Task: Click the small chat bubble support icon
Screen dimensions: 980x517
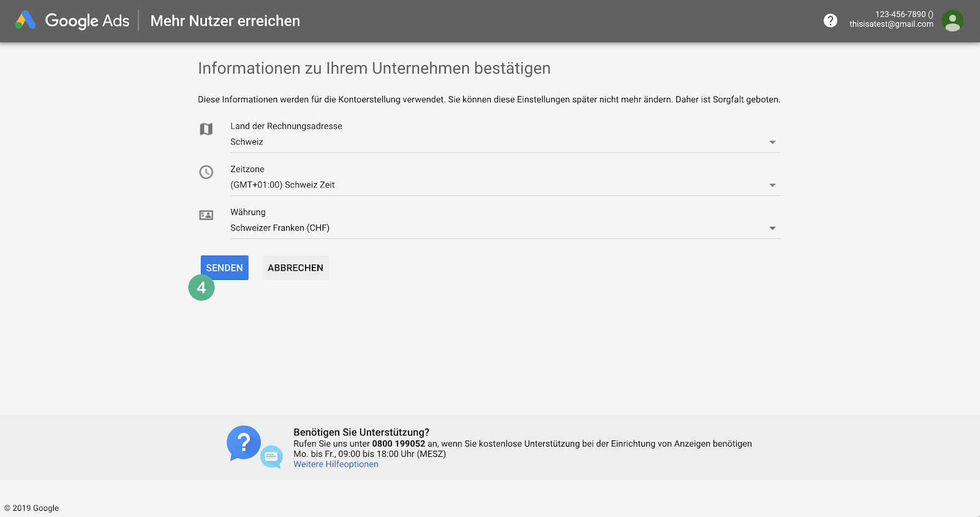Action: click(271, 456)
